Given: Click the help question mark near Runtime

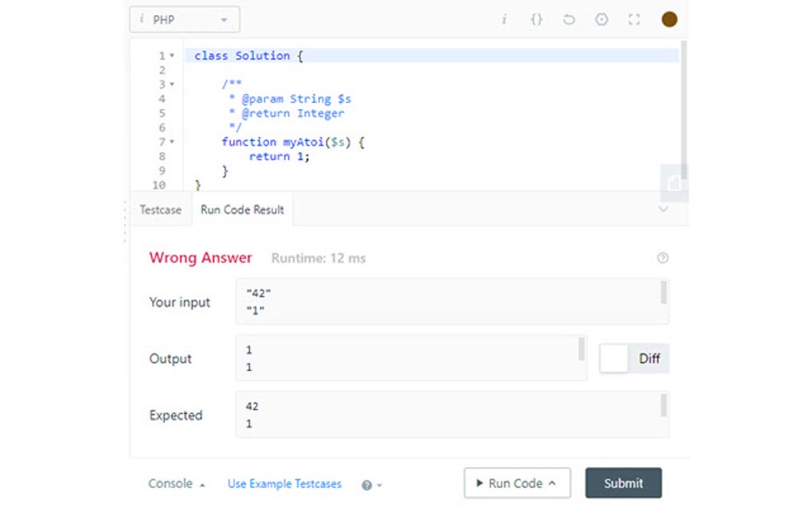Looking at the screenshot, I should (x=662, y=258).
